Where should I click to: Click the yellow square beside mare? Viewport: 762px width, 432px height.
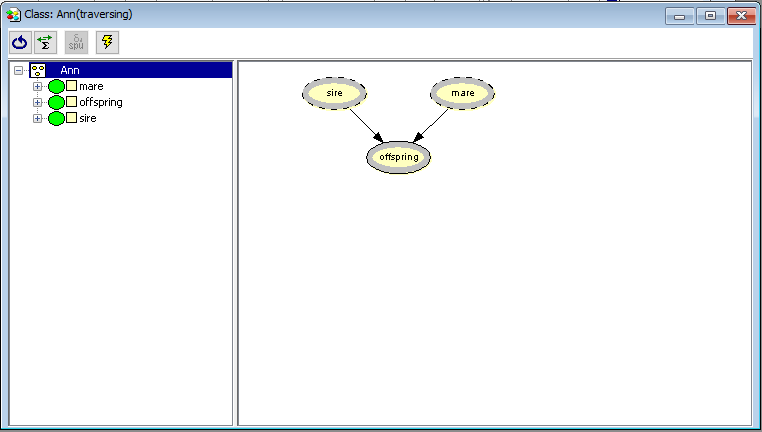(x=71, y=86)
